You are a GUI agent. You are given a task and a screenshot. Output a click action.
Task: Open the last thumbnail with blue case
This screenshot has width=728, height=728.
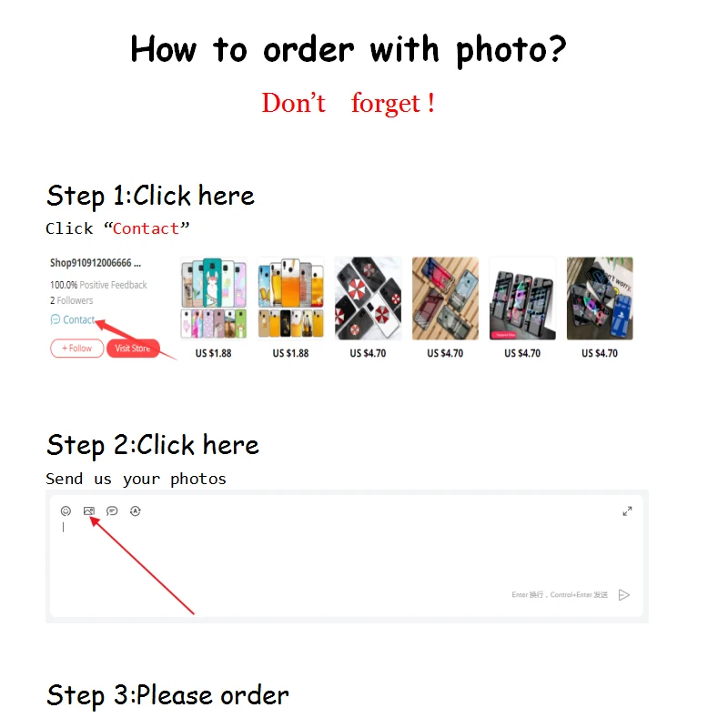click(600, 298)
